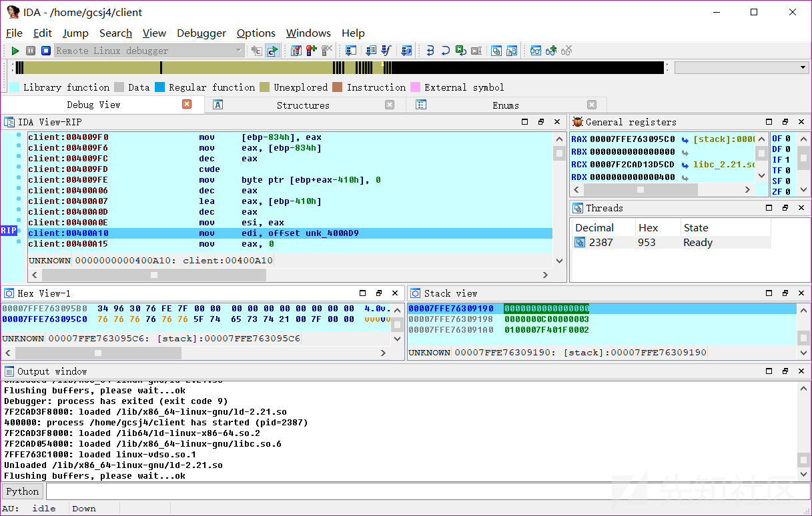The image size is (812, 516).
Task: Open the View menu
Action: tap(154, 33)
